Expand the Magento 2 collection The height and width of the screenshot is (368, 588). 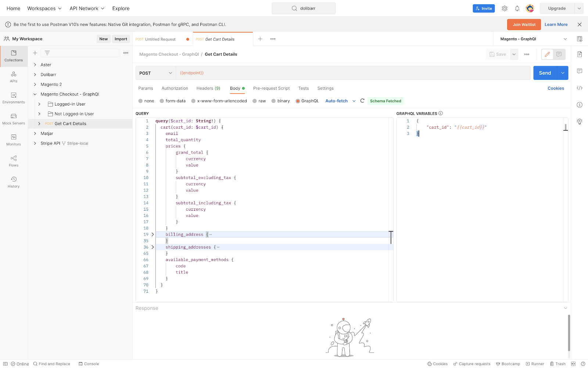[x=35, y=85]
